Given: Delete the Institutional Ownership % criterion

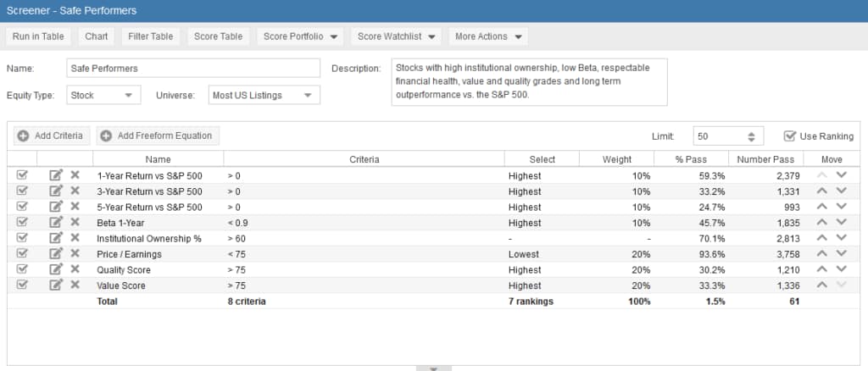Looking at the screenshot, I should [x=75, y=238].
